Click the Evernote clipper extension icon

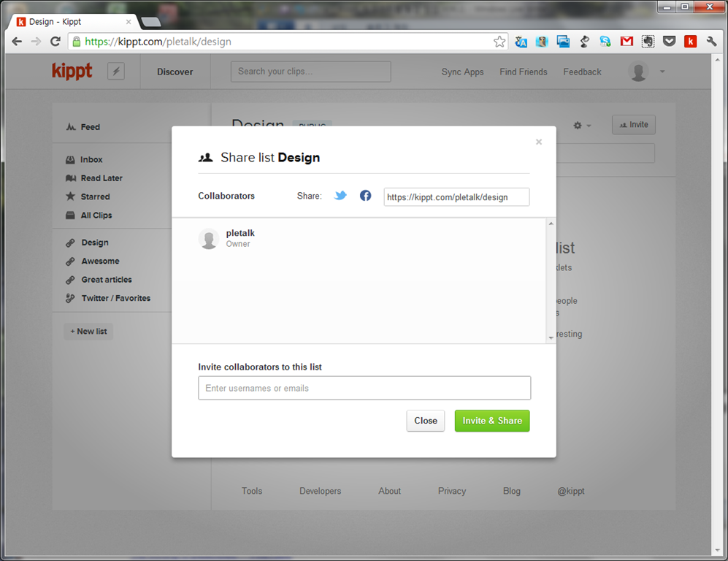click(x=648, y=42)
